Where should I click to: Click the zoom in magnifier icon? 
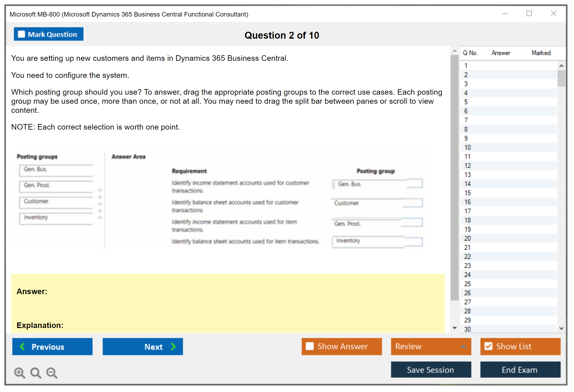point(19,373)
